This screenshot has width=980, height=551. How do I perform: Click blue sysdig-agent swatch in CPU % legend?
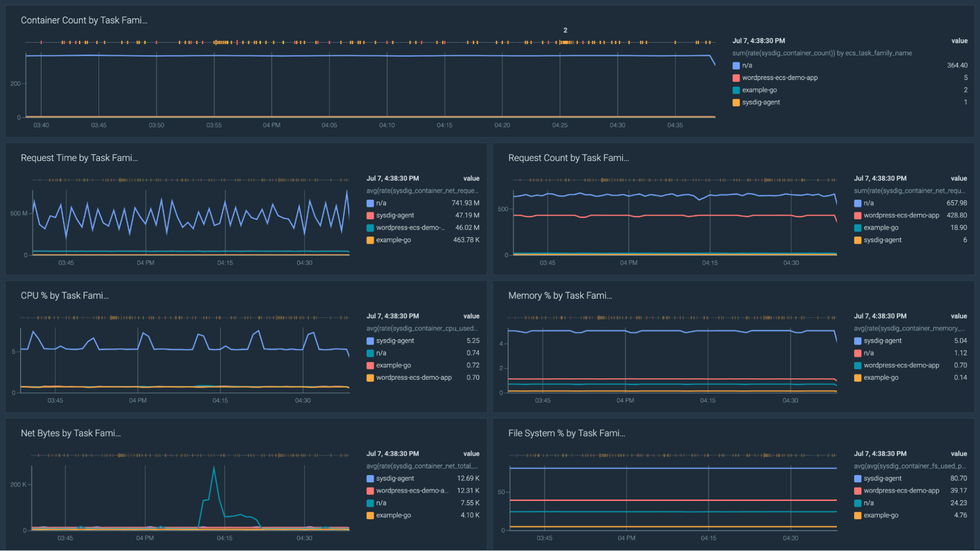[370, 341]
